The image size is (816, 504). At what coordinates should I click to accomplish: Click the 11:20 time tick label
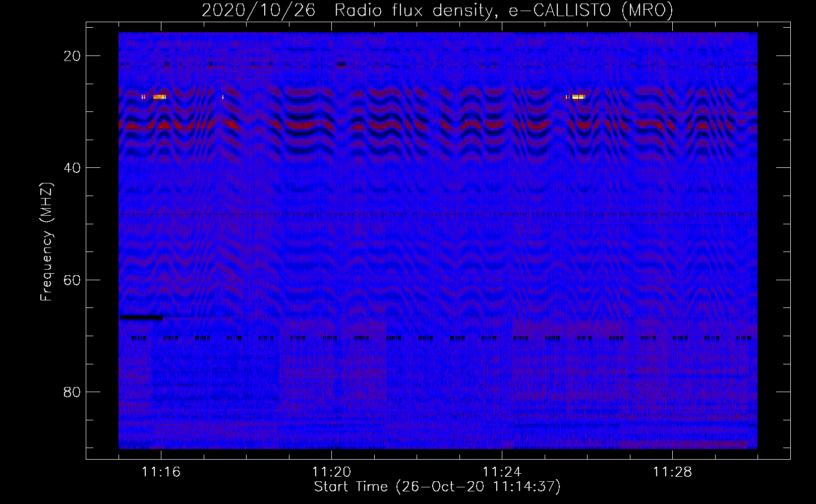pos(331,472)
